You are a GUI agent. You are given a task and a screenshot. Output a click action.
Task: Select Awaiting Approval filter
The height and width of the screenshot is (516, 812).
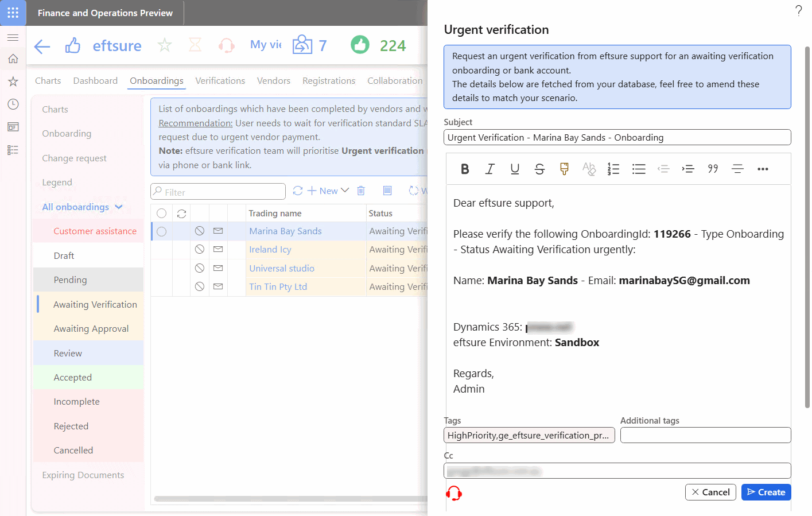click(89, 329)
